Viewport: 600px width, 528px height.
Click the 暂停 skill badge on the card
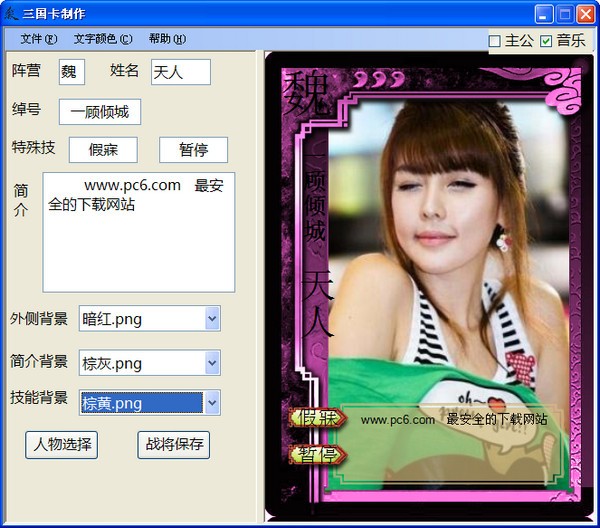click(x=317, y=455)
